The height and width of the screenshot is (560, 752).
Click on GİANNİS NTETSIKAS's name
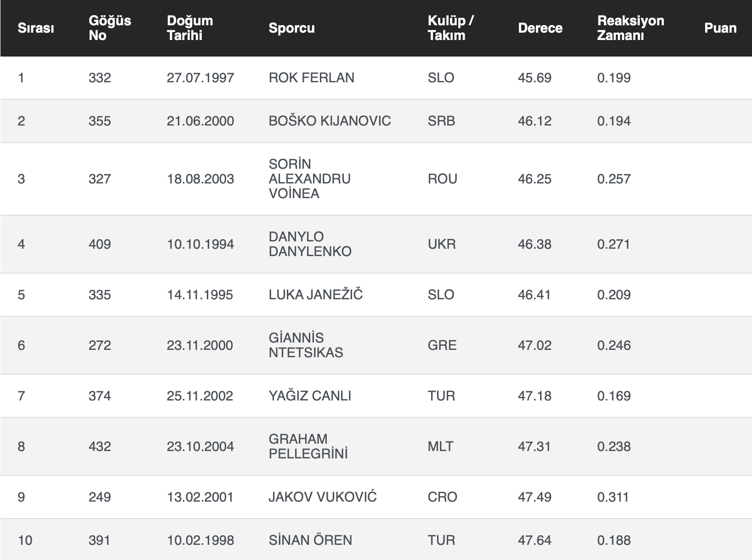(x=306, y=345)
